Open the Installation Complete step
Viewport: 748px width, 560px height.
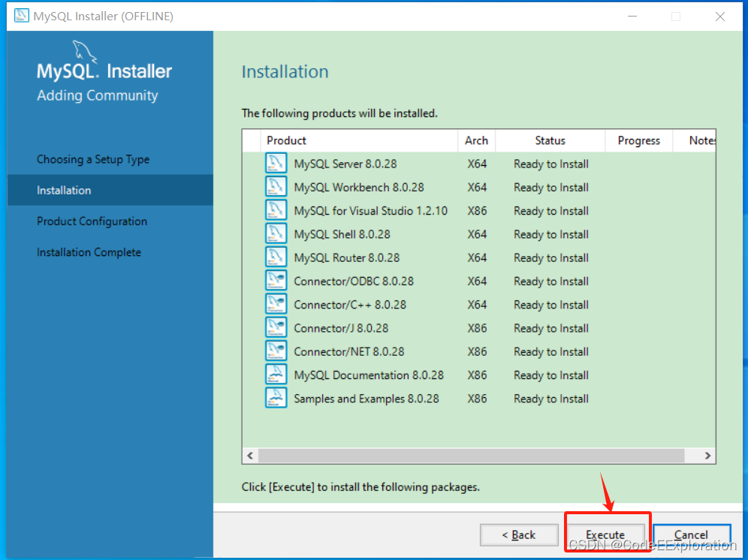click(89, 252)
